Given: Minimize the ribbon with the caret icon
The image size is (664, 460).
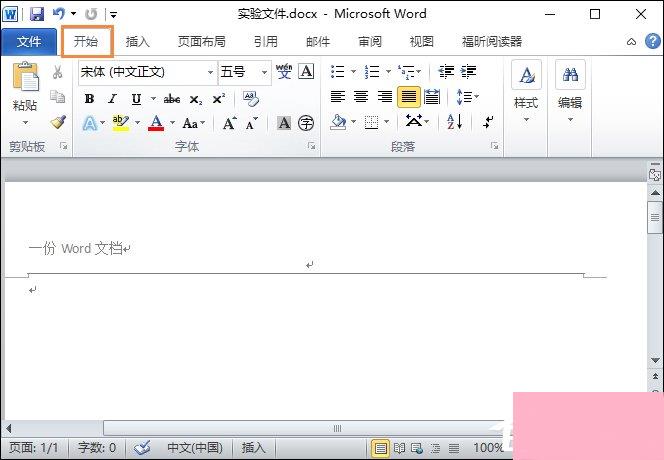Looking at the screenshot, I should pos(631,42).
